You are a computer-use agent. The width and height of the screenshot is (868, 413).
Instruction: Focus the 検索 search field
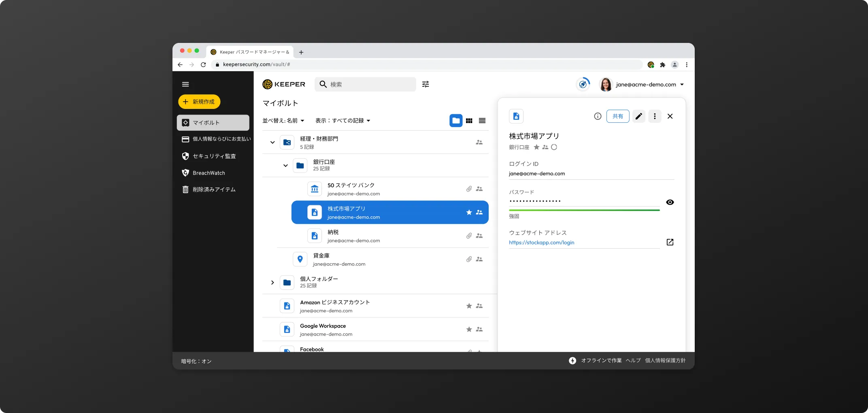365,84
